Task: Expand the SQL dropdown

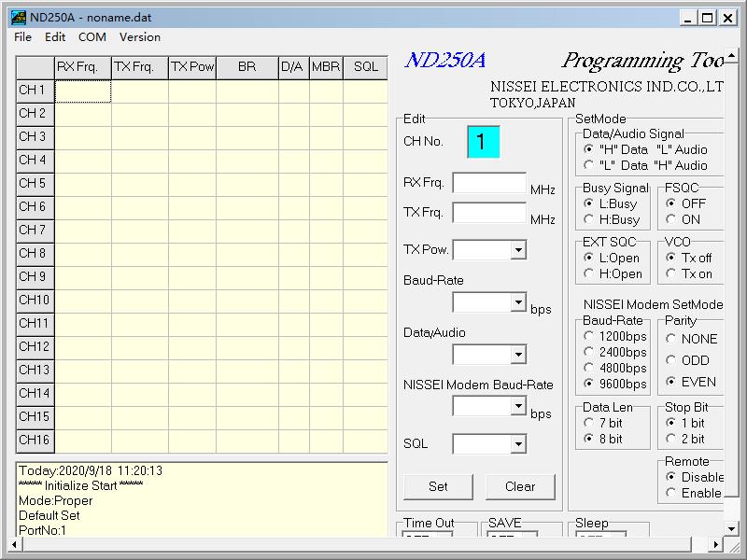Action: (518, 444)
